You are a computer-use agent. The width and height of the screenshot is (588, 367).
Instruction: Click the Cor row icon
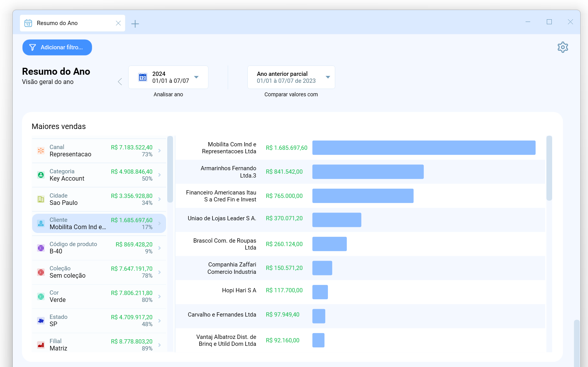point(41,296)
